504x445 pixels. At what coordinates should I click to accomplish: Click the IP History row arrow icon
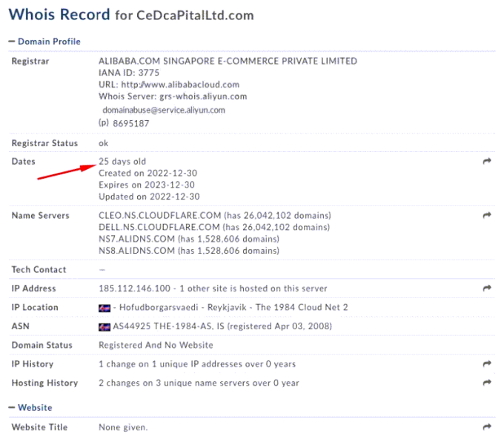487,364
